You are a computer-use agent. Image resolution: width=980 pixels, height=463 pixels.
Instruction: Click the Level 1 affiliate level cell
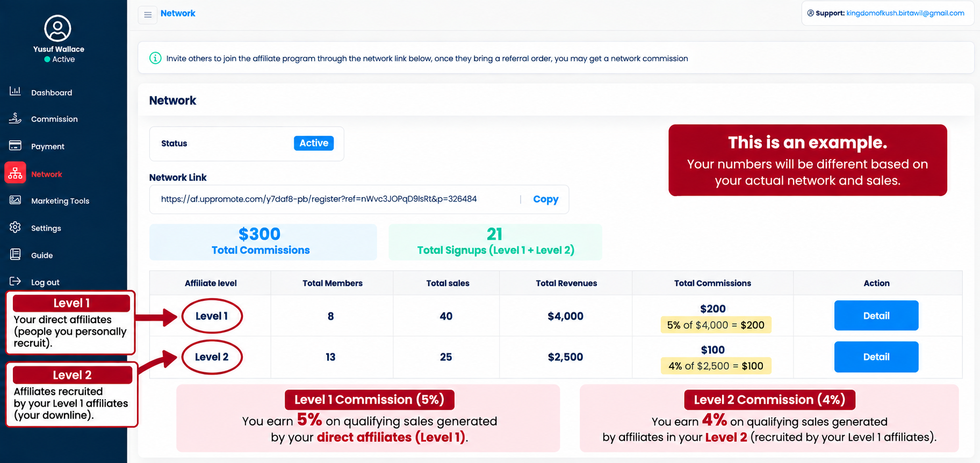coord(212,316)
